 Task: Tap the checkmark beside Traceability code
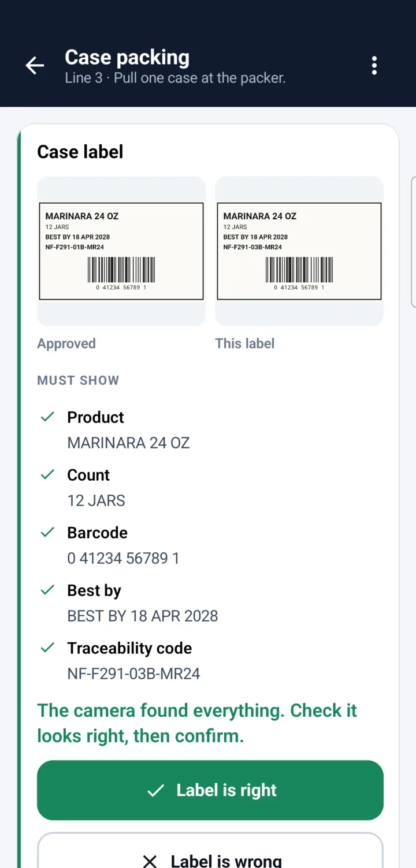47,648
